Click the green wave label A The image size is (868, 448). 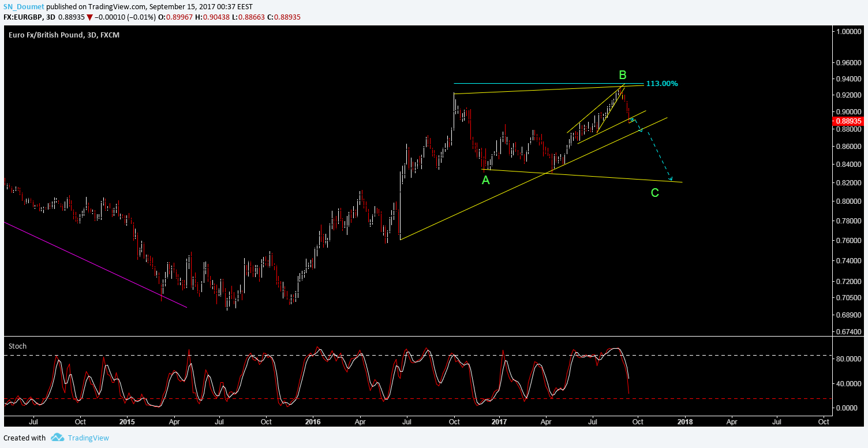tap(486, 180)
